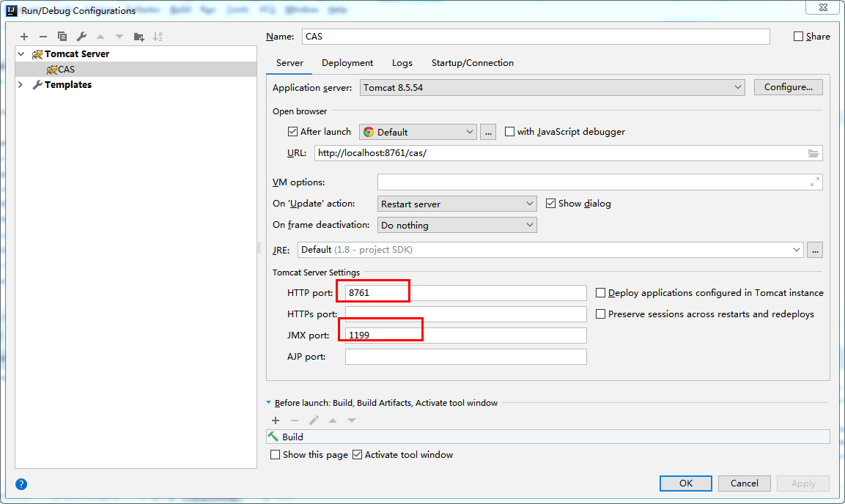Open Application server dropdown
This screenshot has height=504, width=845.
coord(553,87)
